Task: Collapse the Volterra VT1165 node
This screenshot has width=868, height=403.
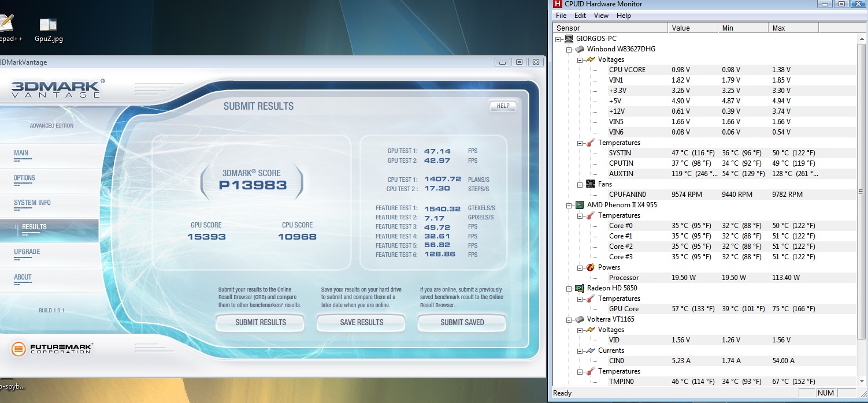Action: coord(569,319)
